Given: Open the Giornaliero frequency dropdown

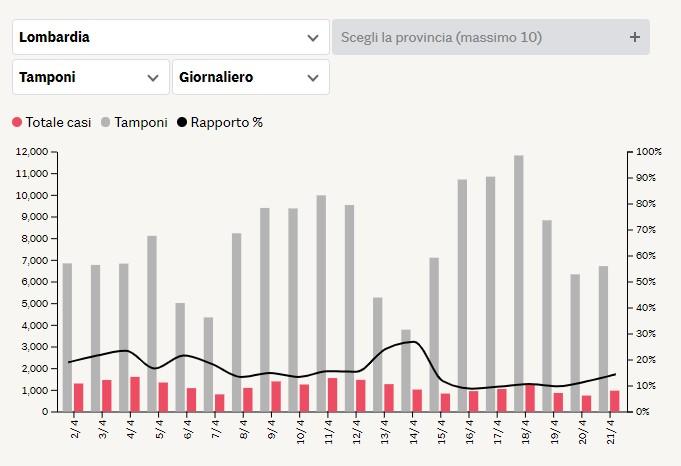Looking at the screenshot, I should pos(250,77).
